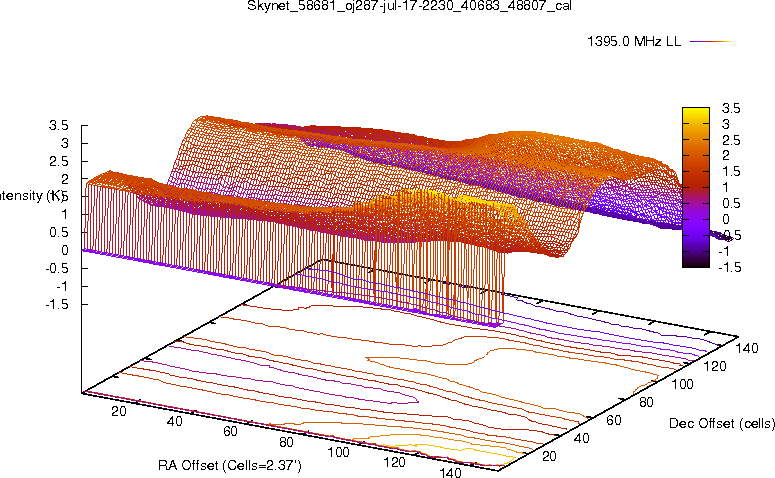Click the Dec axis tick label 120
The height and width of the screenshot is (478, 775).
(715, 366)
